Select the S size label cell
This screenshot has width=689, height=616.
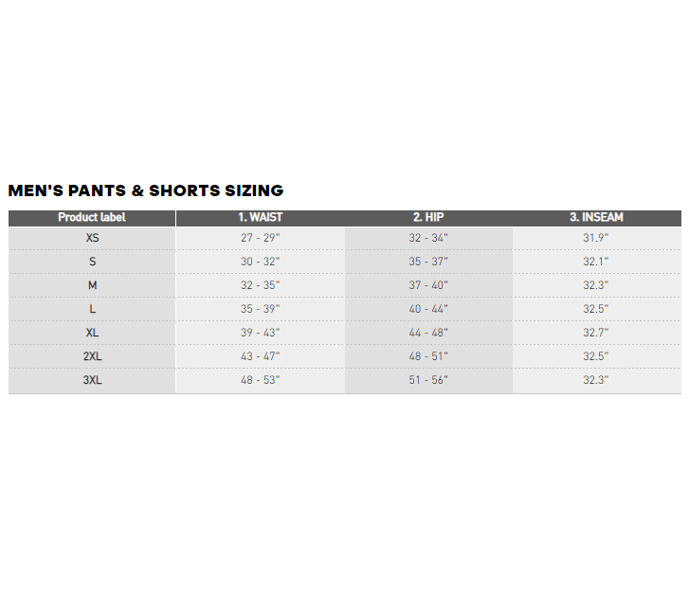[92, 262]
